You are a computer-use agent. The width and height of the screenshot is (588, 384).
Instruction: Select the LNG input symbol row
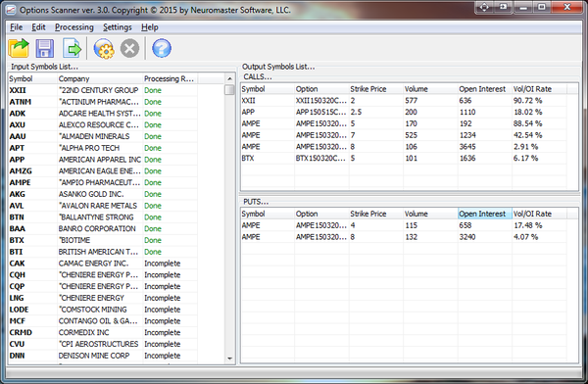103,298
